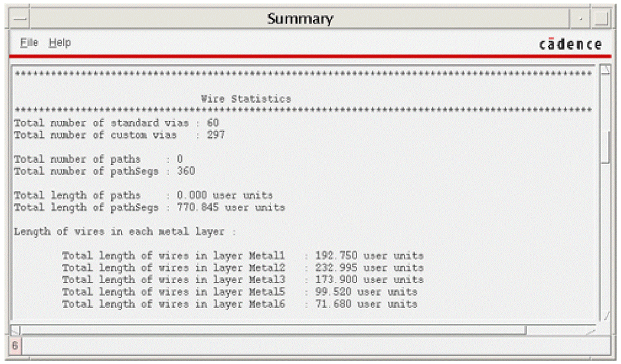Click the Metal6 wire length line
This screenshot has width=621, height=364.
(x=240, y=304)
